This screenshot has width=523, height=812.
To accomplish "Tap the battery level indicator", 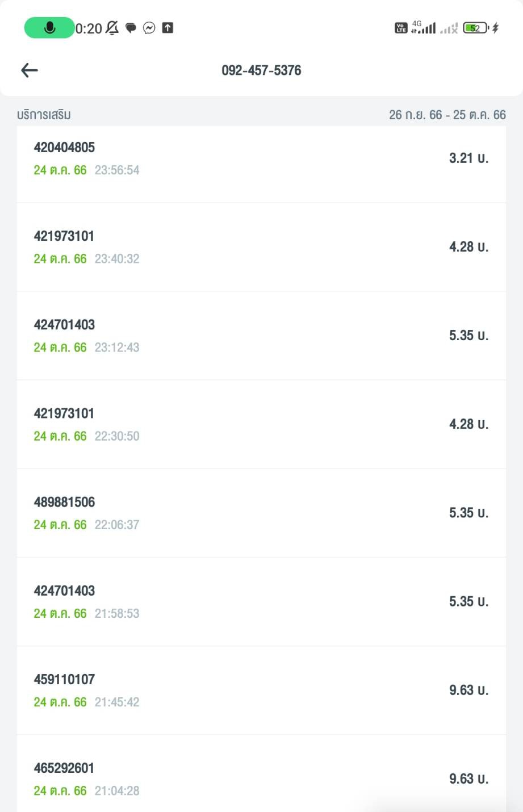I will [x=475, y=28].
